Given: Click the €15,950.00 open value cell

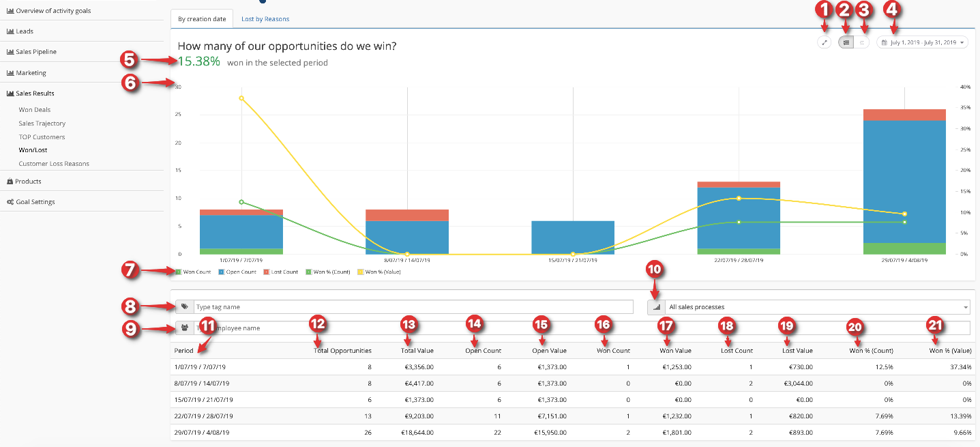Looking at the screenshot, I should coord(550,433).
